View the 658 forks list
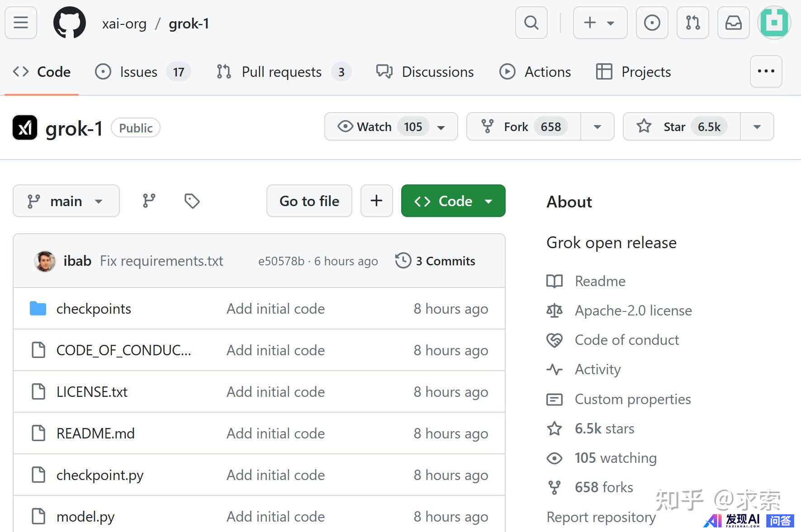Screen dimensions: 801x532 coord(604,487)
